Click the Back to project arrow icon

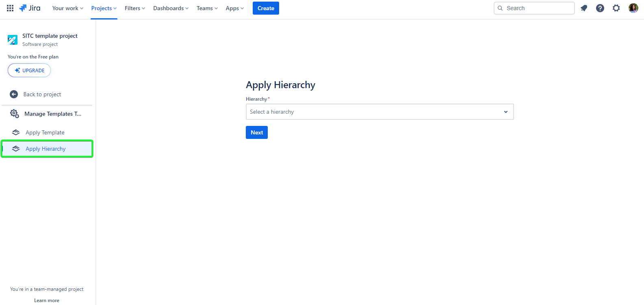[14, 94]
